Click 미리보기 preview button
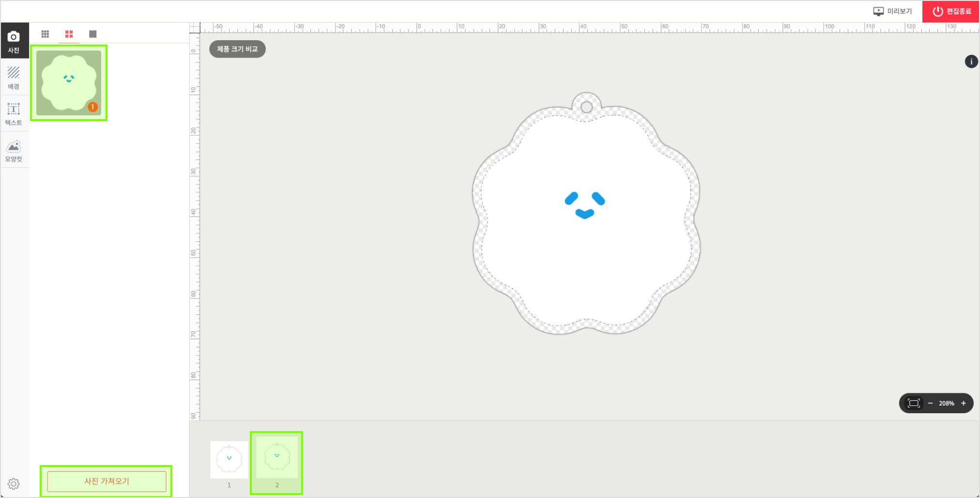Screen dimensions: 980x498 (x=892, y=11)
